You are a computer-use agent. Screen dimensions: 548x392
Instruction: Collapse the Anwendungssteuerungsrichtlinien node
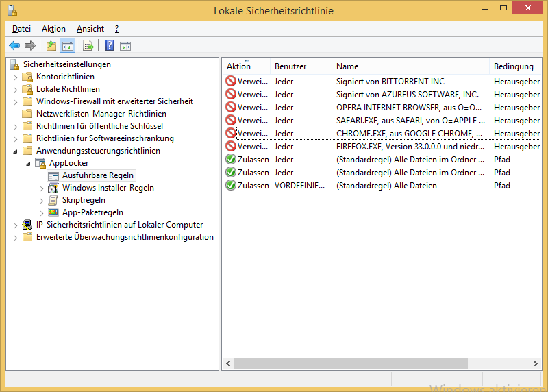coord(15,151)
